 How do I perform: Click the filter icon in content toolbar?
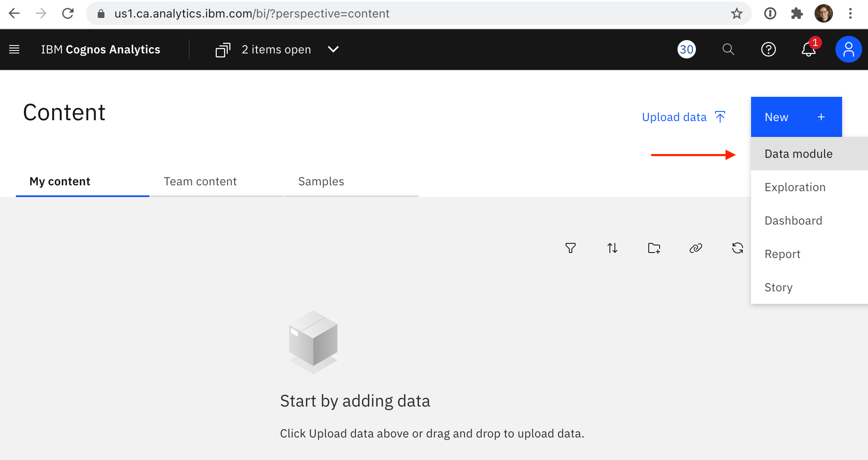[x=570, y=248]
